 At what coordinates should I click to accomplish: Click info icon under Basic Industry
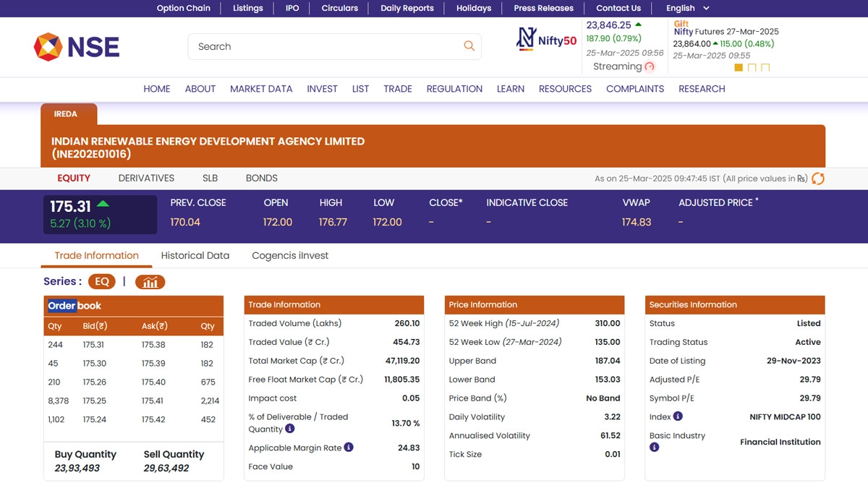pos(654,448)
